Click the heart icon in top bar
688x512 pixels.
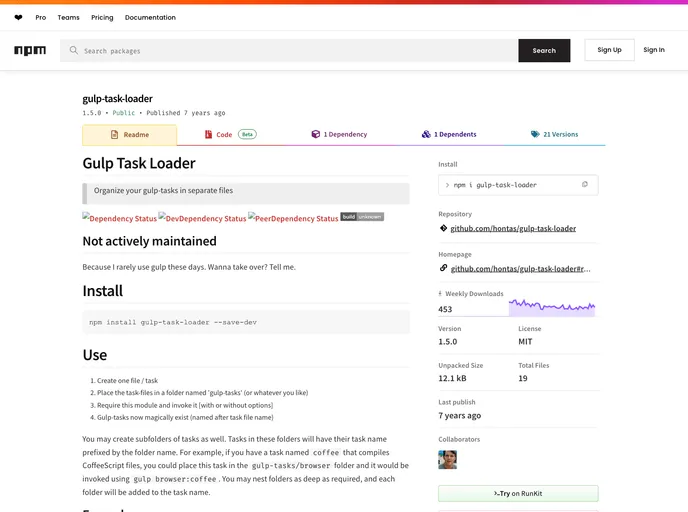click(18, 18)
